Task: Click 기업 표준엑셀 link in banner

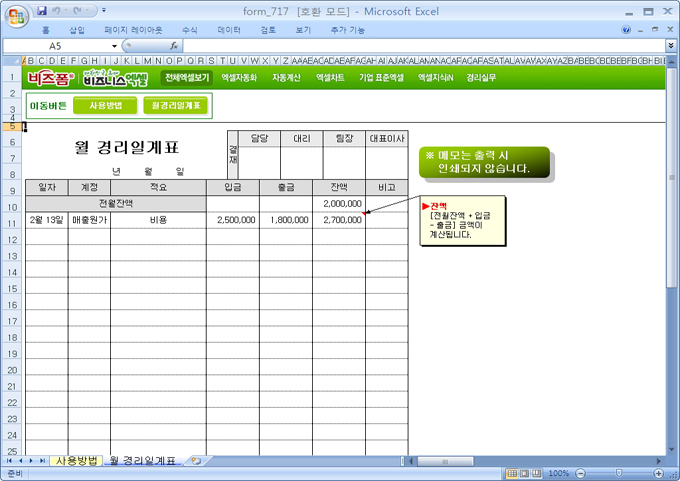Action: (381, 78)
